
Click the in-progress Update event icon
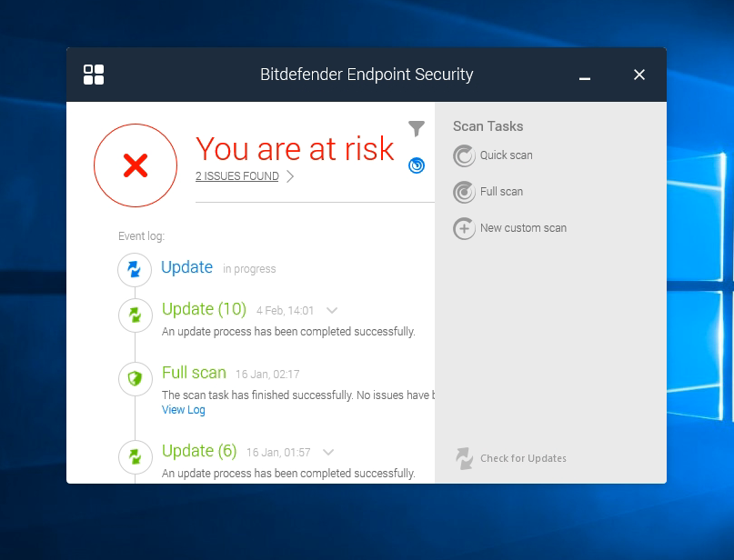(135, 269)
